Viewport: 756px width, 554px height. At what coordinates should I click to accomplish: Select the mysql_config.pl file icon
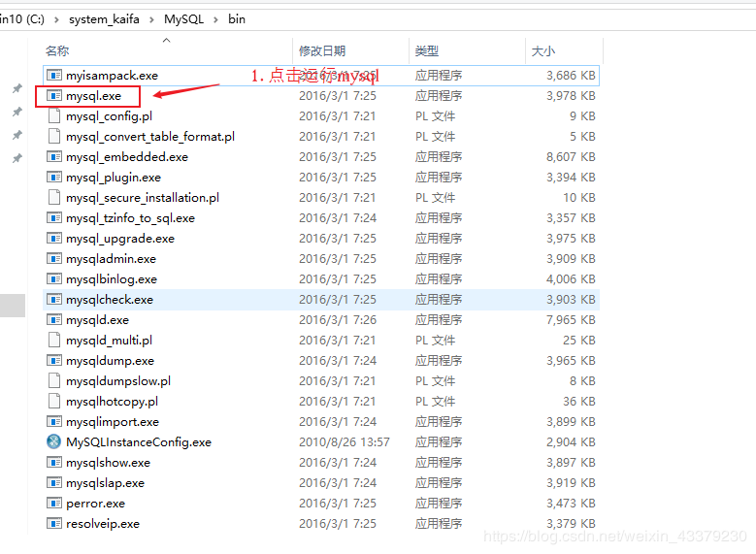tap(54, 116)
